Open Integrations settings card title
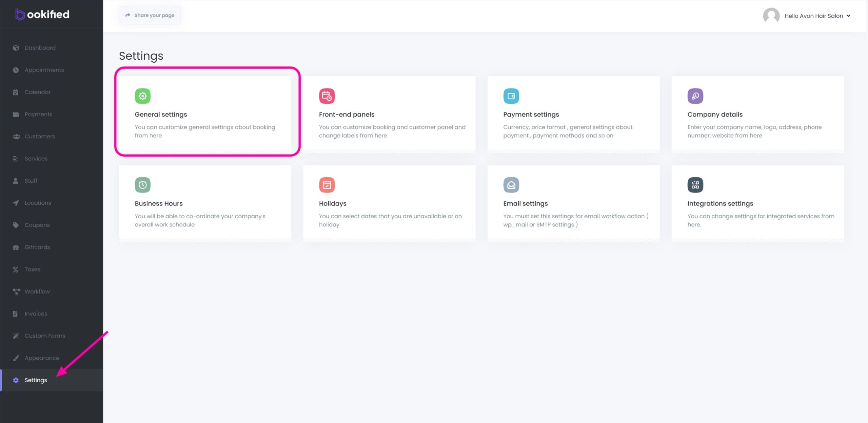868x423 pixels. point(720,203)
